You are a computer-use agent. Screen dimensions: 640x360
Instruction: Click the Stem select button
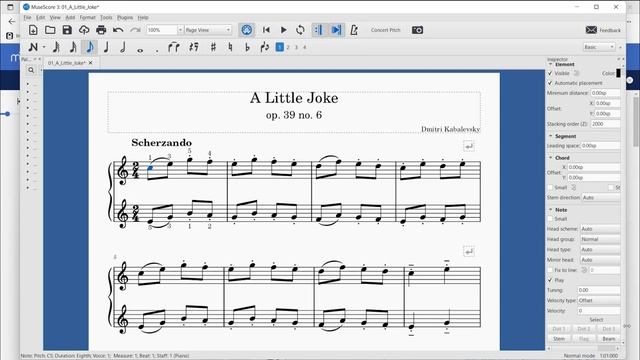559,339
